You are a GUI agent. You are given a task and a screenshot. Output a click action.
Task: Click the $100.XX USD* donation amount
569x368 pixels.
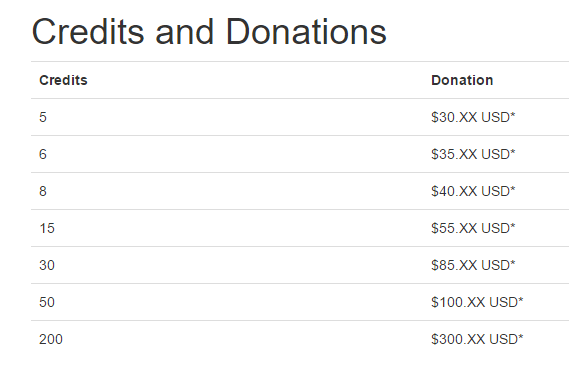(x=477, y=302)
